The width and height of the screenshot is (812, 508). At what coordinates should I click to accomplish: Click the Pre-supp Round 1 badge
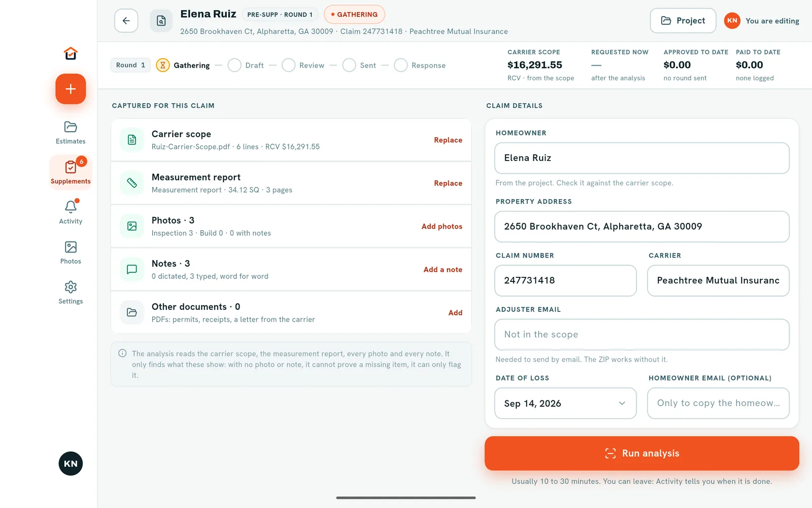tap(280, 14)
